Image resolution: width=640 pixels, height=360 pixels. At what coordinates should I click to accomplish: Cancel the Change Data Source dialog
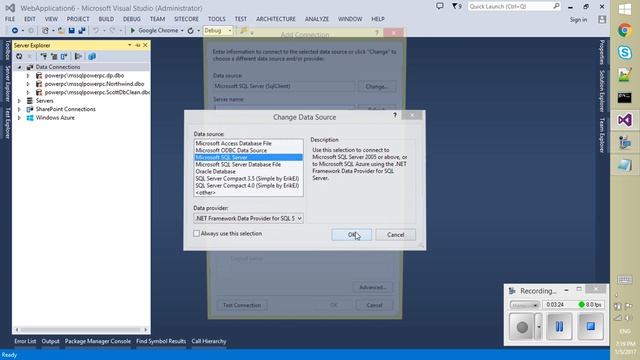[x=396, y=235]
